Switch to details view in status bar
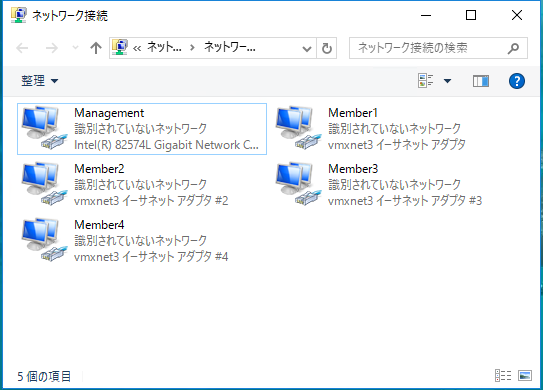The height and width of the screenshot is (390, 543). click(503, 375)
